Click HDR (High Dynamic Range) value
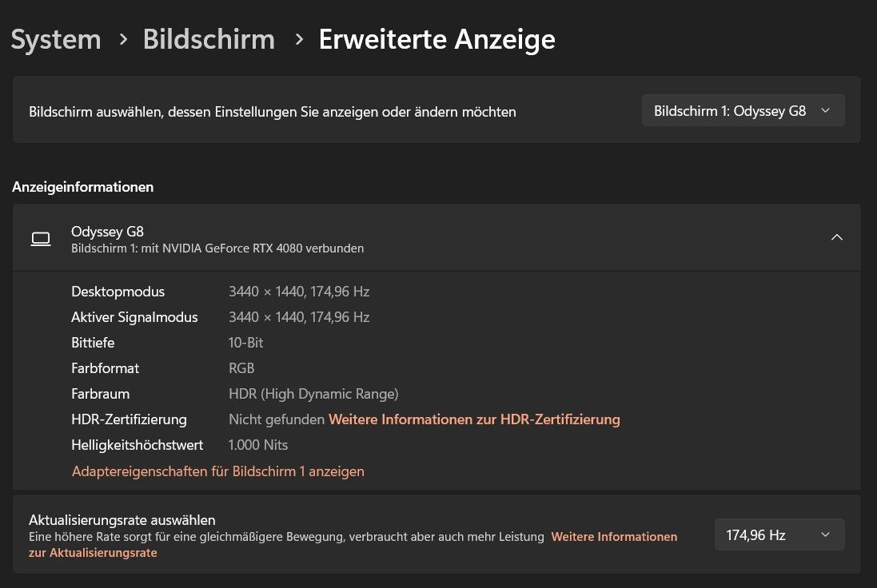This screenshot has width=877, height=588. pyautogui.click(x=313, y=394)
